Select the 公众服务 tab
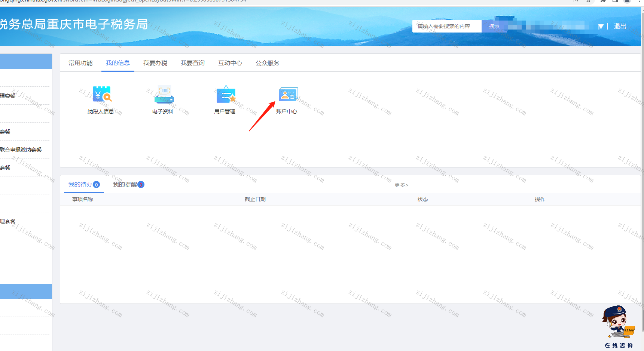Image resolution: width=644 pixels, height=351 pixels. (268, 63)
